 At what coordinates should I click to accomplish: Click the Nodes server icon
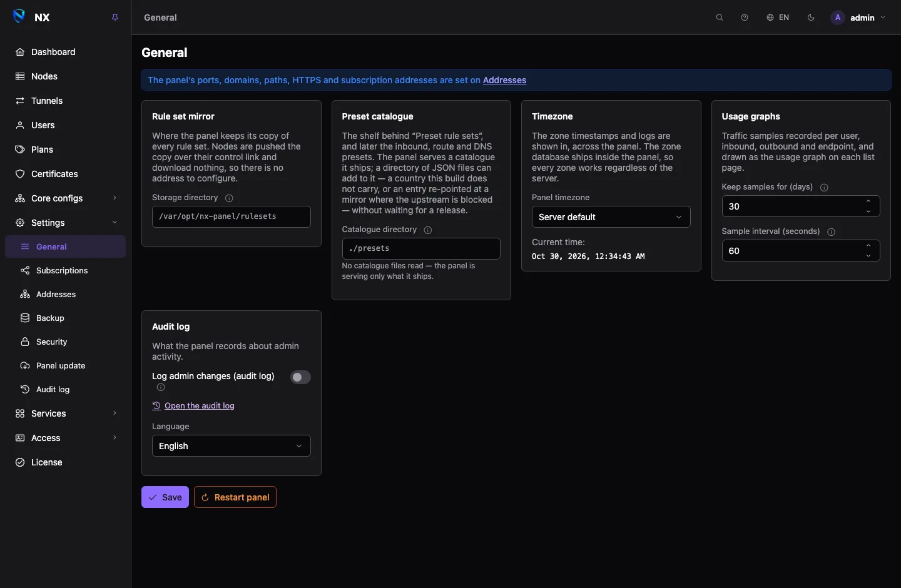[20, 76]
